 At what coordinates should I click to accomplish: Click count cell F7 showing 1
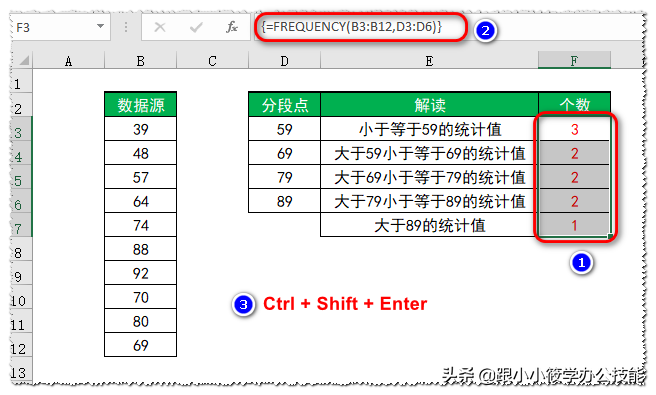pyautogui.click(x=574, y=225)
